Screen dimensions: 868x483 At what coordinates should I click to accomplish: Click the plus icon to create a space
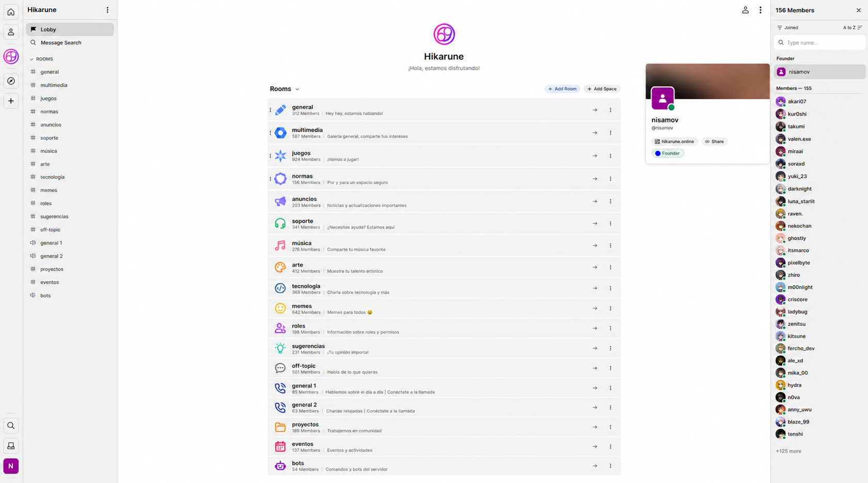coord(11,101)
